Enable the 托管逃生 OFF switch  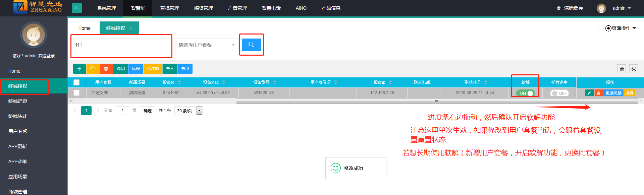coord(559,93)
